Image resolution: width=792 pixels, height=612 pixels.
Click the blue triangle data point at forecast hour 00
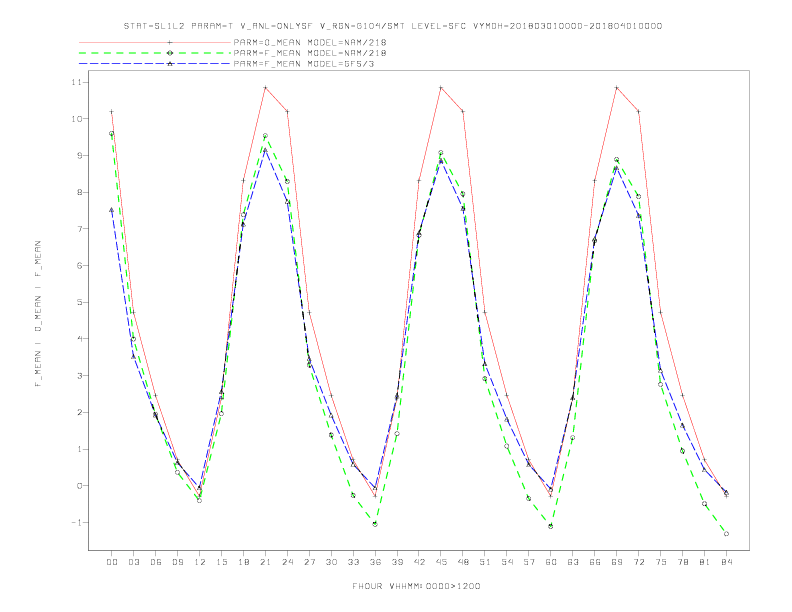point(112,210)
